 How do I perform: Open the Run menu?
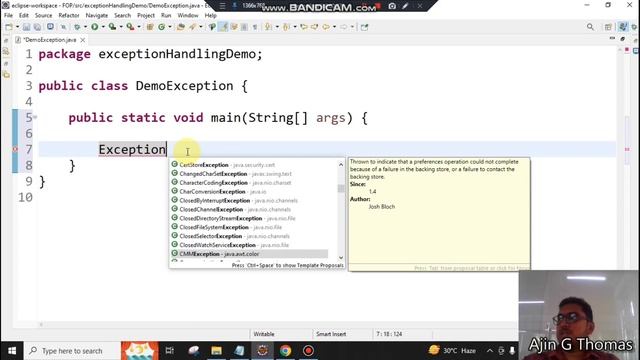pos(166,16)
